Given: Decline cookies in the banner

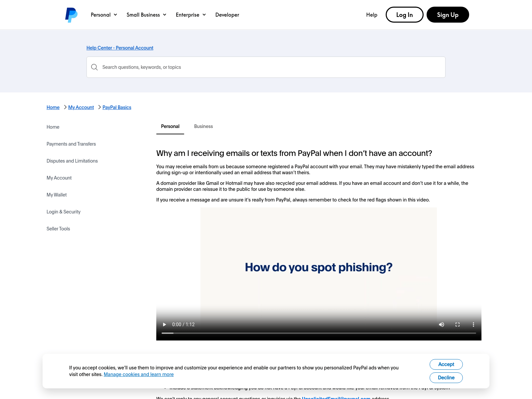Looking at the screenshot, I should [446, 378].
